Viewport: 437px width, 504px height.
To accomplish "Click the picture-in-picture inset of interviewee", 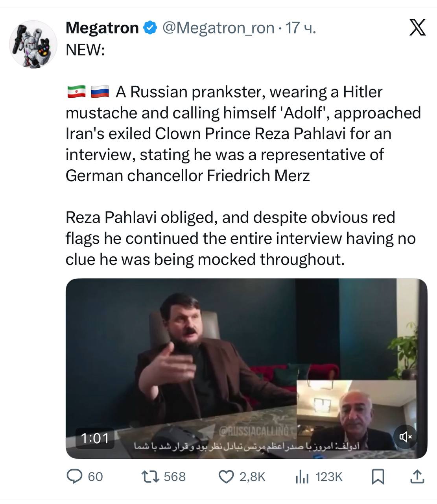I will pos(356,415).
